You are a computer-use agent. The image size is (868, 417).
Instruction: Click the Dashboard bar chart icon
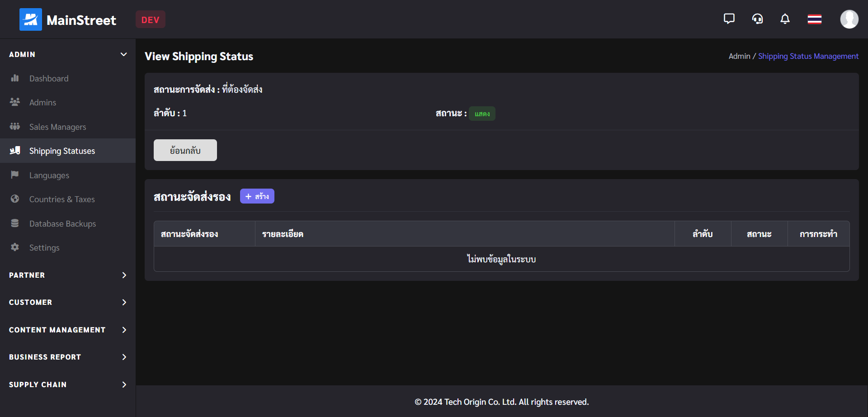pyautogui.click(x=15, y=78)
